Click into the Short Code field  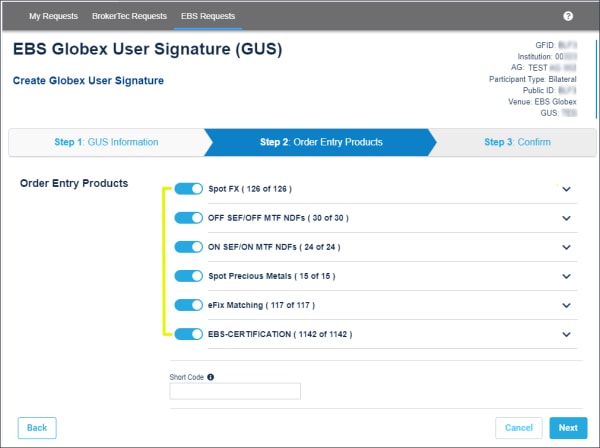pyautogui.click(x=235, y=392)
